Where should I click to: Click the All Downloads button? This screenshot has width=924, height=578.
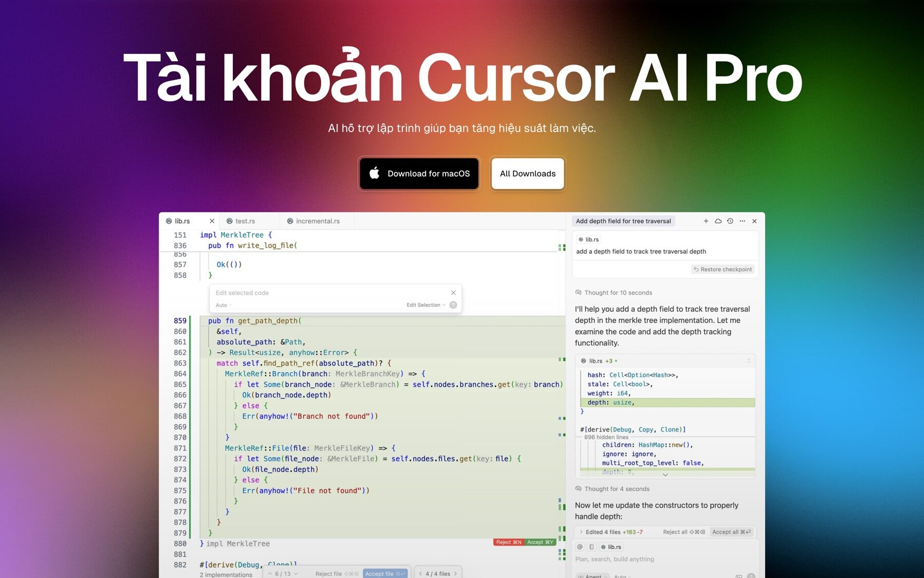[x=527, y=174]
